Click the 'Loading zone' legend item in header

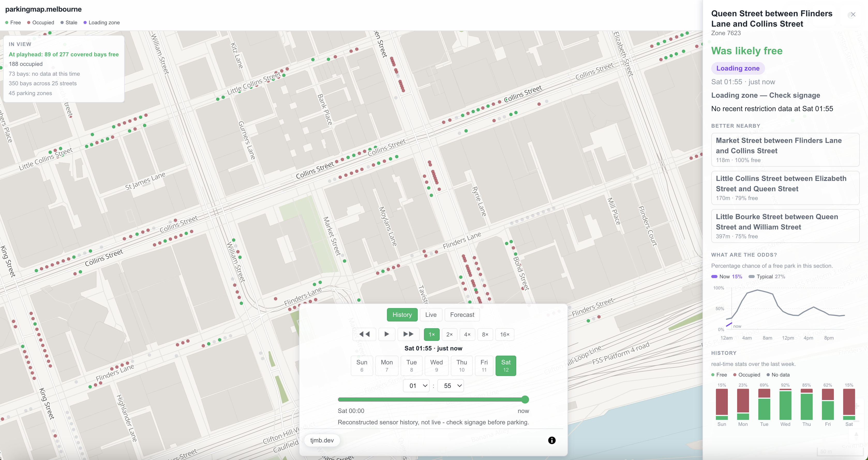[101, 22]
